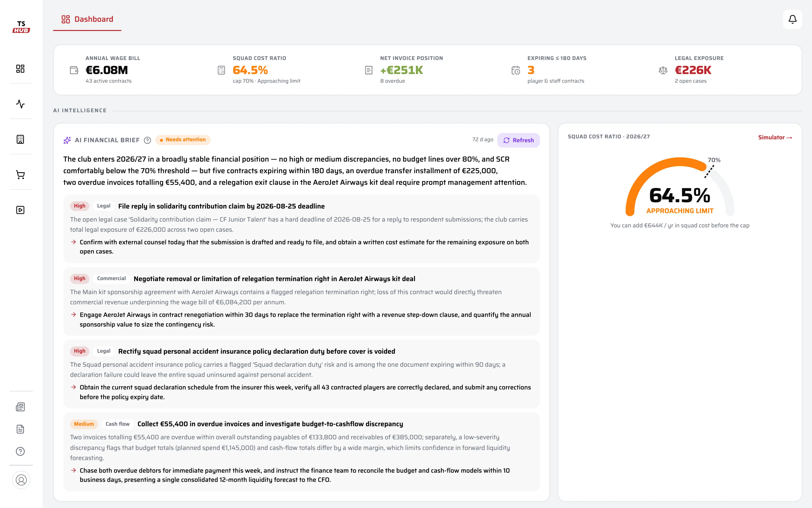This screenshot has height=508, width=812.
Task: Switch to the Dashboard tab
Action: pyautogui.click(x=87, y=19)
